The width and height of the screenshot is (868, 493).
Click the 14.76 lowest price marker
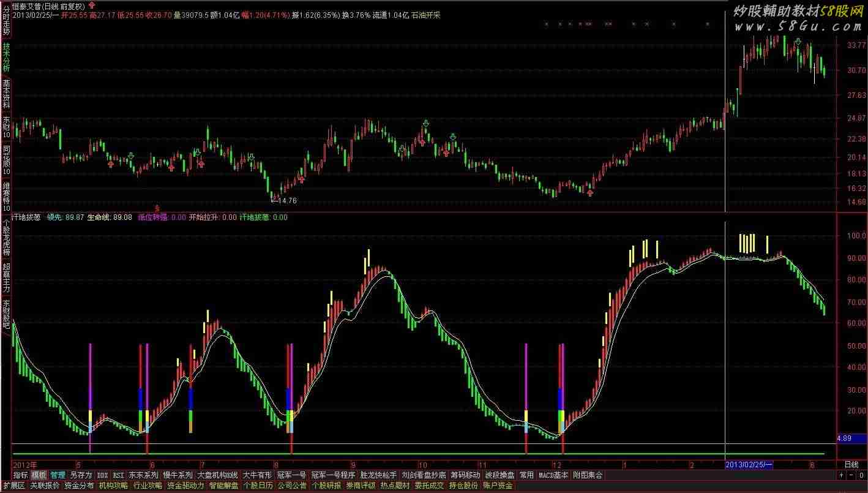285,200
